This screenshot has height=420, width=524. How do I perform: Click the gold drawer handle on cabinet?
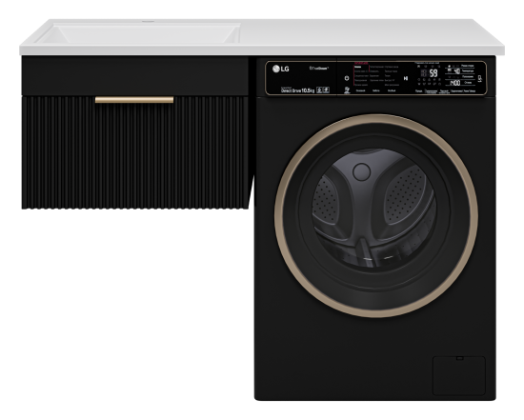(134, 100)
